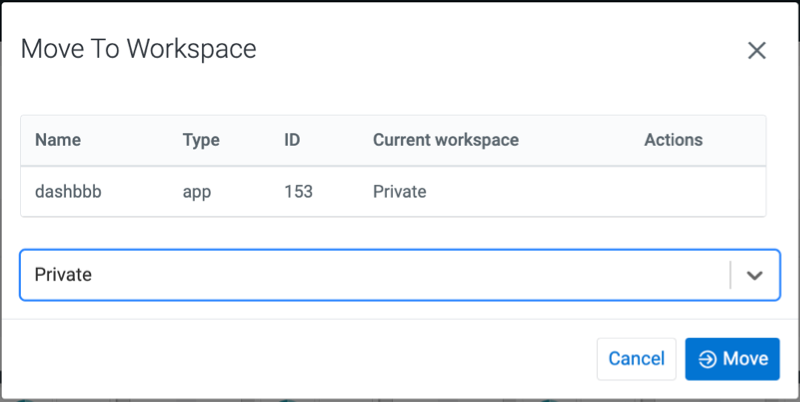The width and height of the screenshot is (800, 402).
Task: Click the ID value 153
Action: tap(299, 191)
